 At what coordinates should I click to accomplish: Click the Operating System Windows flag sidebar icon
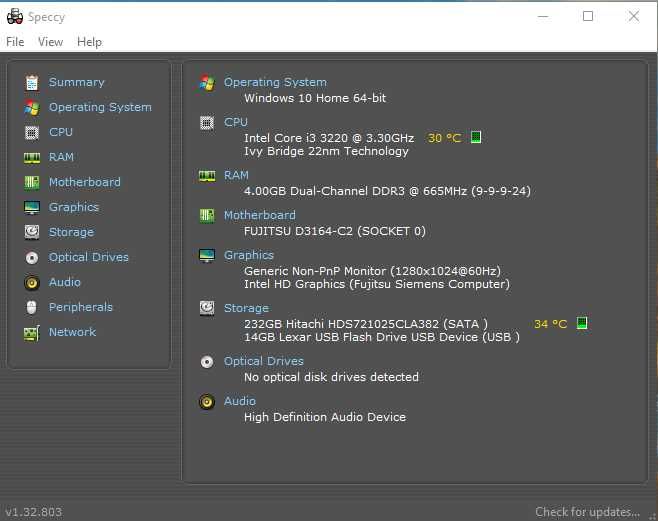[x=32, y=108]
